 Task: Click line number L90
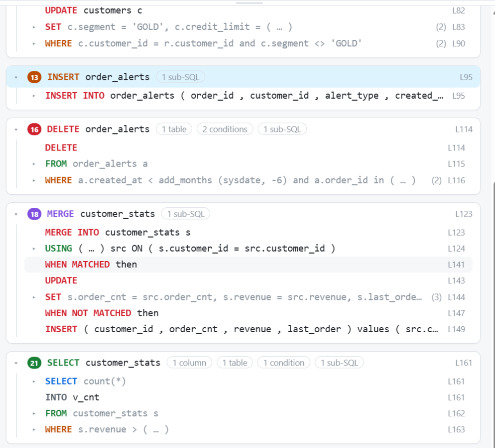458,44
